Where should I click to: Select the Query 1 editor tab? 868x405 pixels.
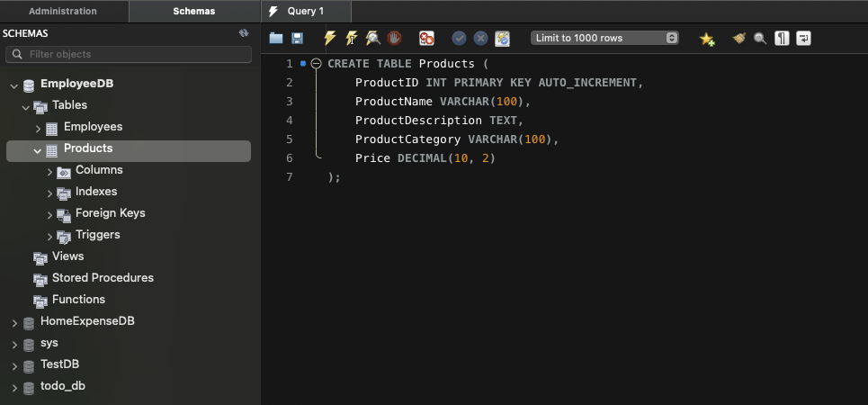[305, 11]
